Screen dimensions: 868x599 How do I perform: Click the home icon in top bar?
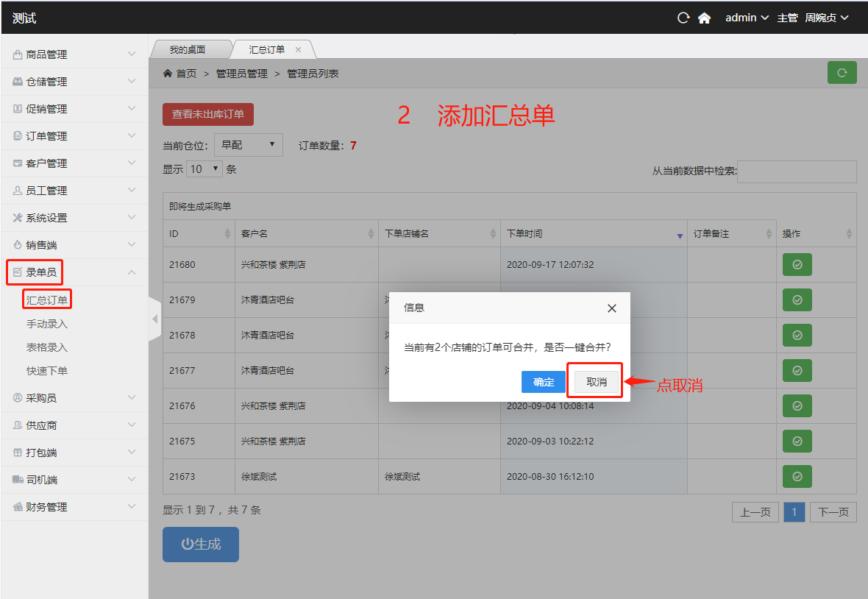[704, 18]
